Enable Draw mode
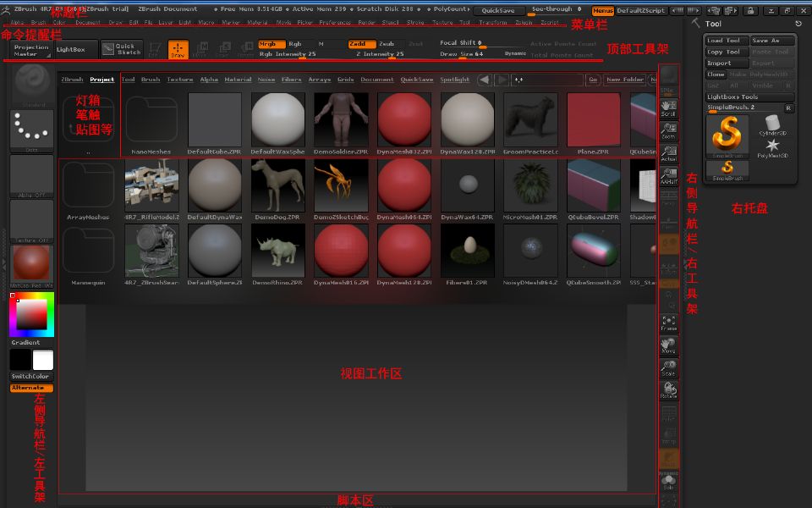812x508 pixels. point(178,49)
